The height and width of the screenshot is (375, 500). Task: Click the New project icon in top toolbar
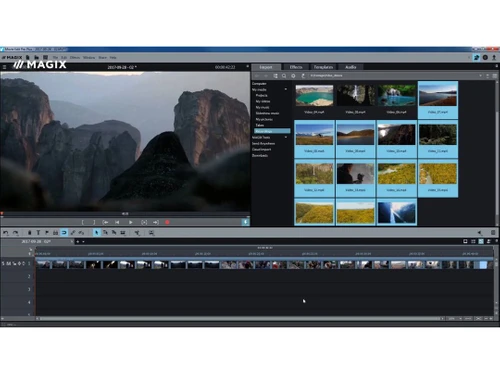click(x=28, y=57)
